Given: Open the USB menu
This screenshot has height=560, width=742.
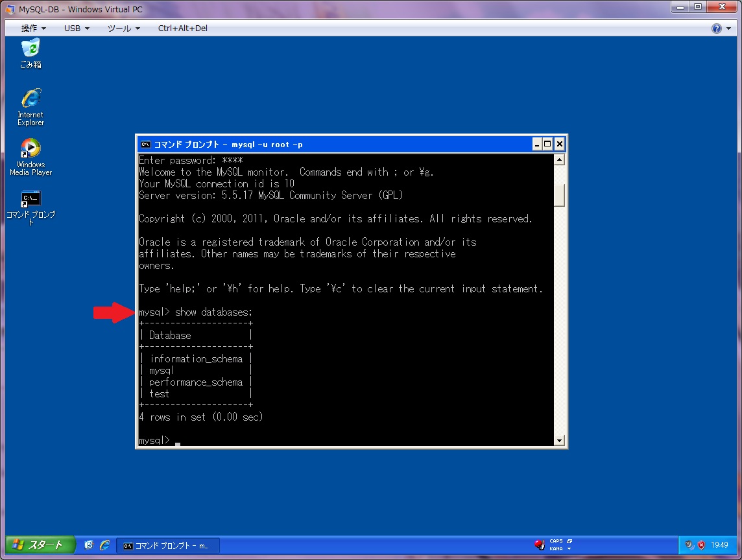Looking at the screenshot, I should [x=77, y=29].
